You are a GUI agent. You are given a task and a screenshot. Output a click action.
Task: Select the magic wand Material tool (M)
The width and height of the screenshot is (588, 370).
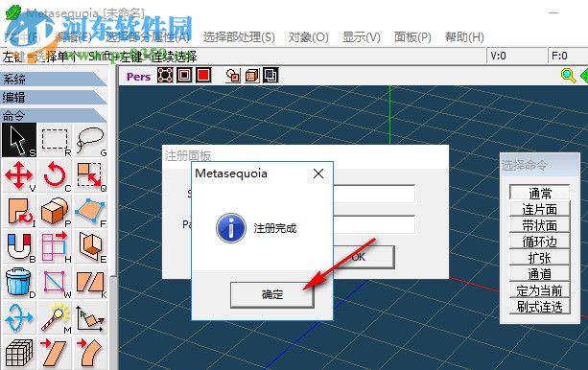[x=55, y=318]
